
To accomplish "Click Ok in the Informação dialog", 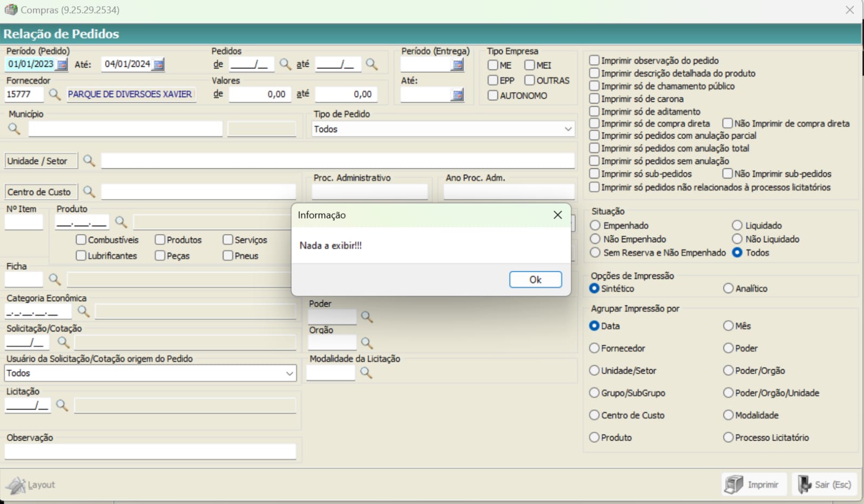I will click(535, 280).
